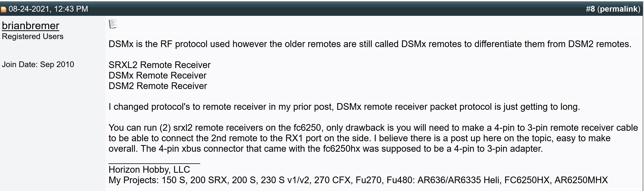Click the line starting "to be able to connect"
The image size is (644, 191).
(359, 138)
